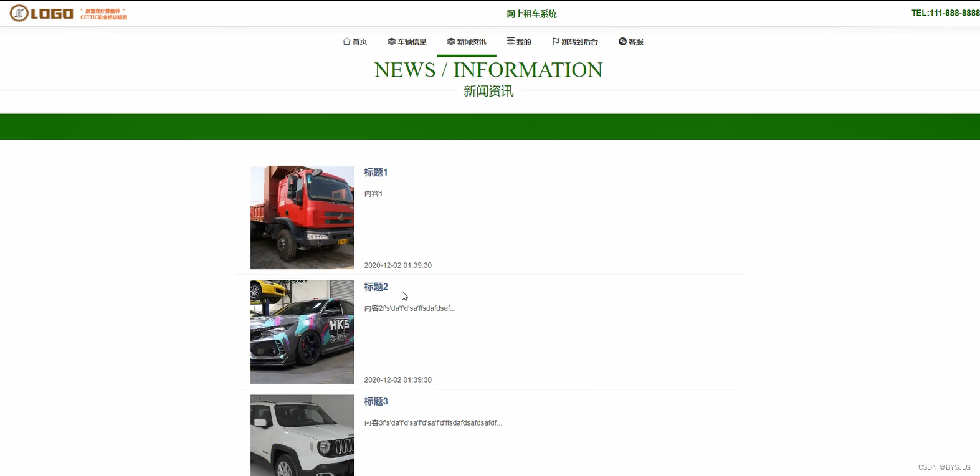The width and height of the screenshot is (980, 476).
Task: Open the 车辆信息 menu item
Action: click(x=407, y=42)
